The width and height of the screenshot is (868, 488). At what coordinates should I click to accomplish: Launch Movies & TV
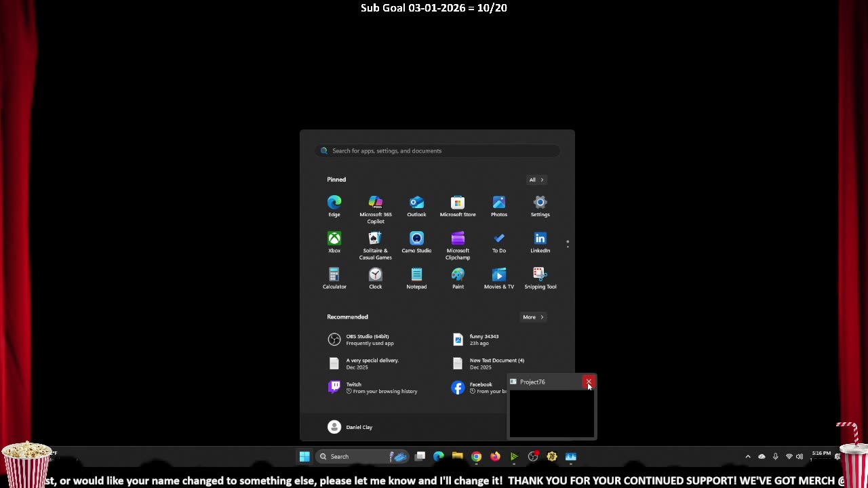[499, 278]
